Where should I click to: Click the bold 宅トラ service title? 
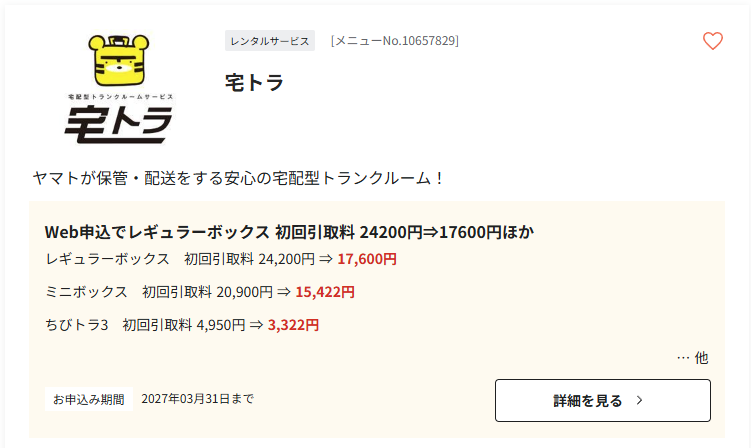point(254,82)
